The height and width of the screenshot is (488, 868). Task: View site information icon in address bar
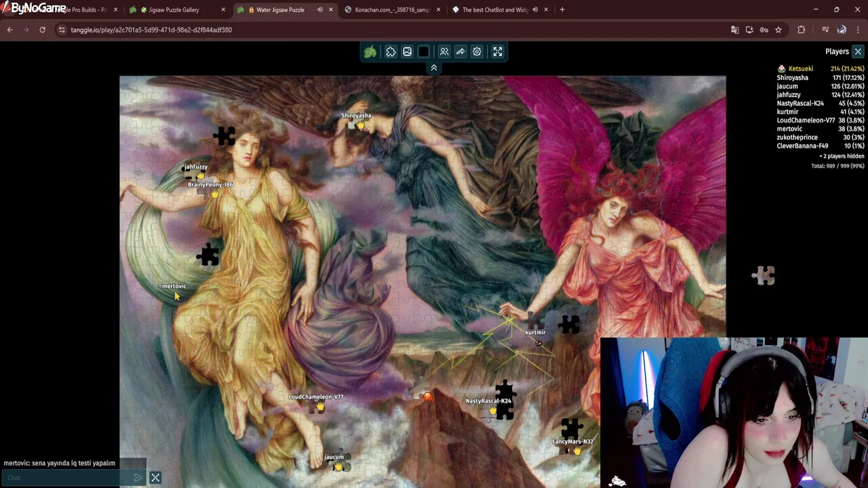click(x=62, y=30)
